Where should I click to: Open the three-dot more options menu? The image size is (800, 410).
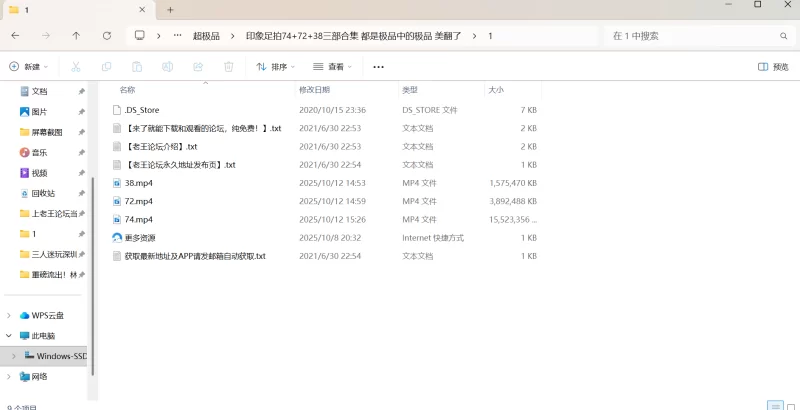point(378,67)
